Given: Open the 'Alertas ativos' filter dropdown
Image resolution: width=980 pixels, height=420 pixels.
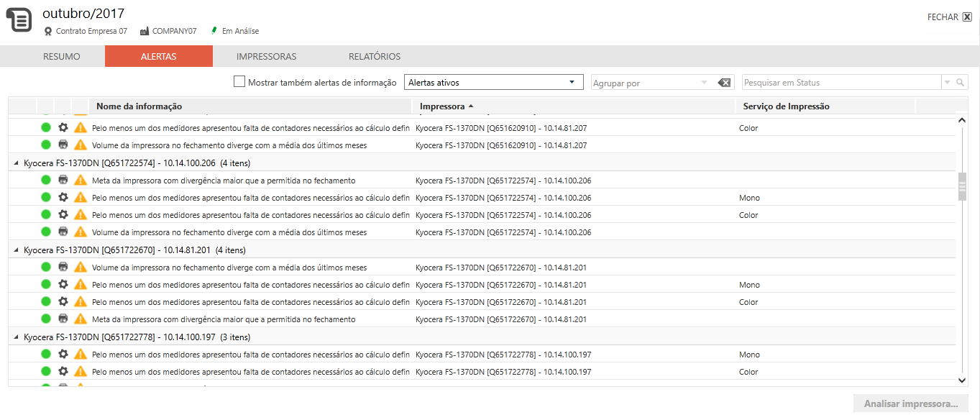Looking at the screenshot, I should point(493,83).
